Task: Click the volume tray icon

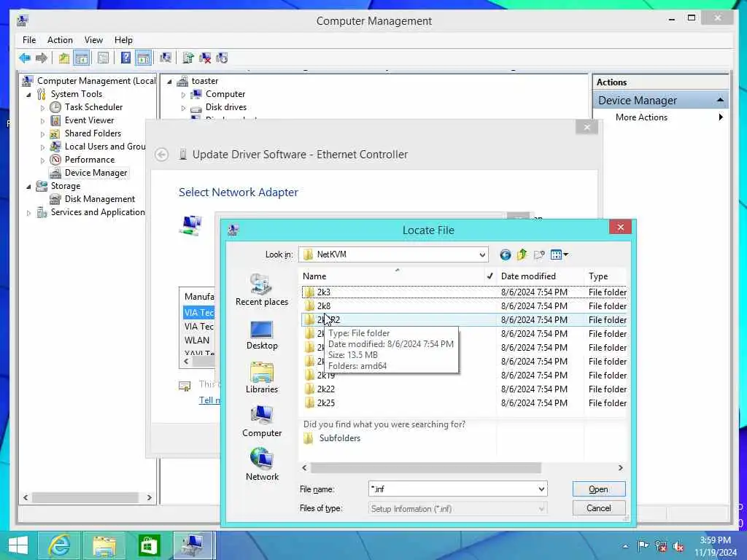Action: 678,546
